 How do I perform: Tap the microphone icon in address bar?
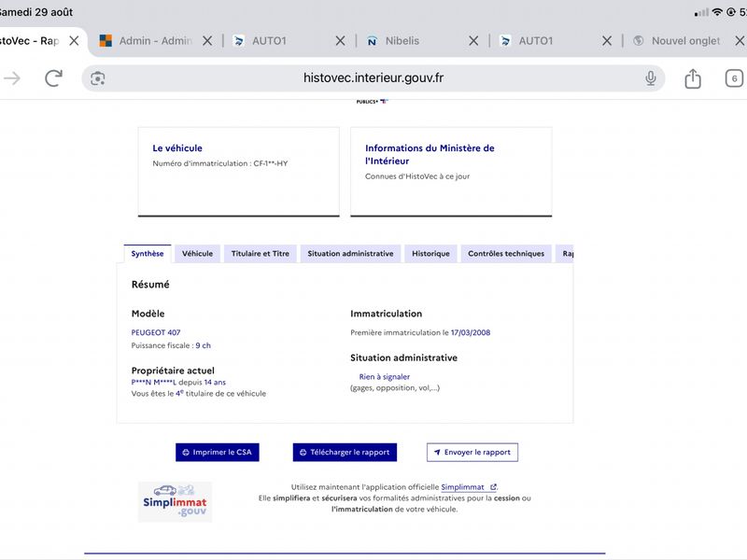tap(650, 78)
